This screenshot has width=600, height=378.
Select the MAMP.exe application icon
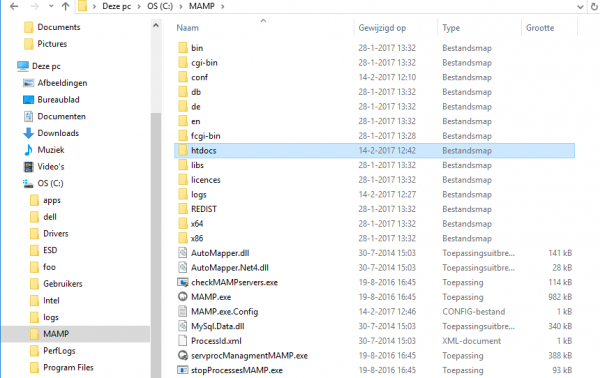[x=183, y=297]
